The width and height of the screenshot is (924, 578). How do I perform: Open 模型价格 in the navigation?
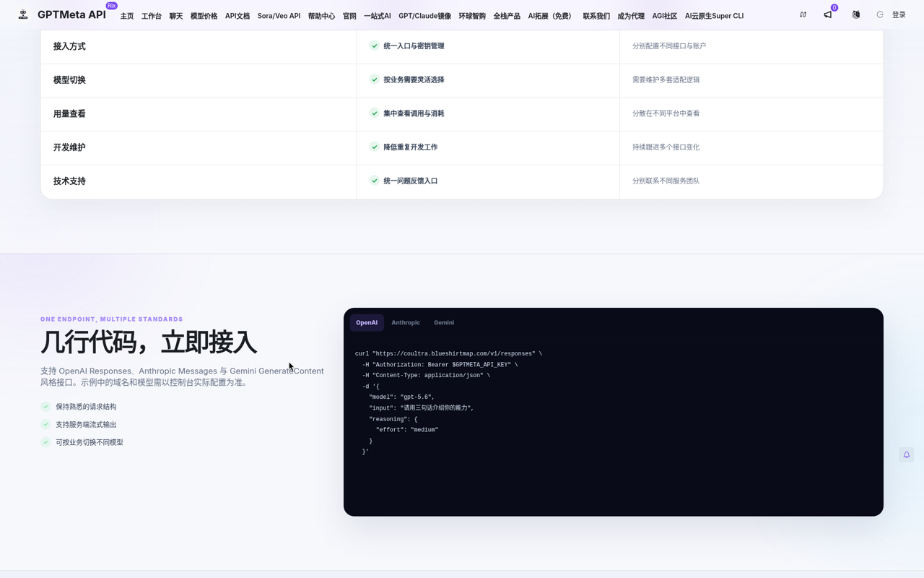(204, 16)
